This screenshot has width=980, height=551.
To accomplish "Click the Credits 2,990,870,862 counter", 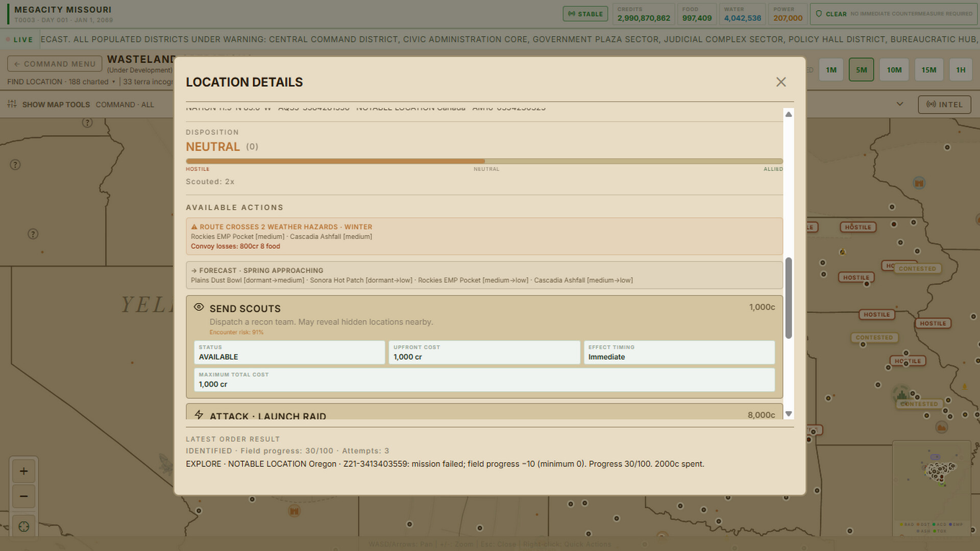I will click(x=644, y=14).
